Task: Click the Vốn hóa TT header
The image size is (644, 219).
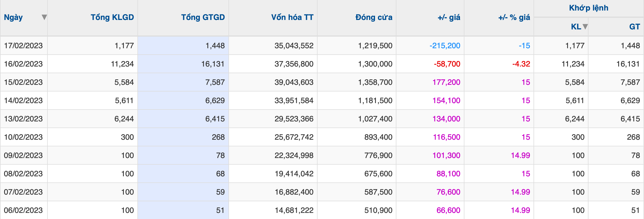Action: pyautogui.click(x=292, y=17)
